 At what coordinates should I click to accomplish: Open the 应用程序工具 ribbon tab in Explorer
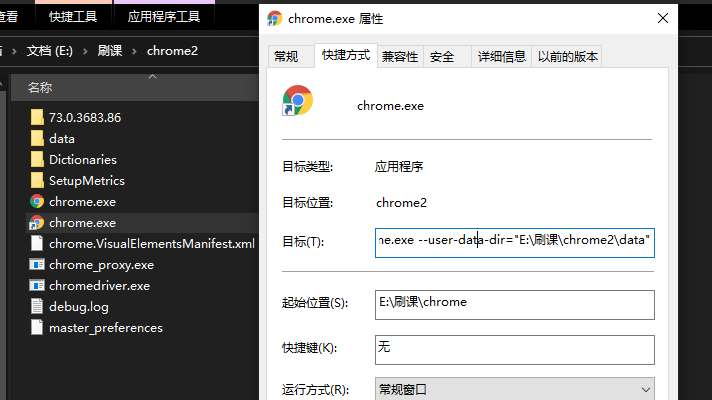[164, 17]
